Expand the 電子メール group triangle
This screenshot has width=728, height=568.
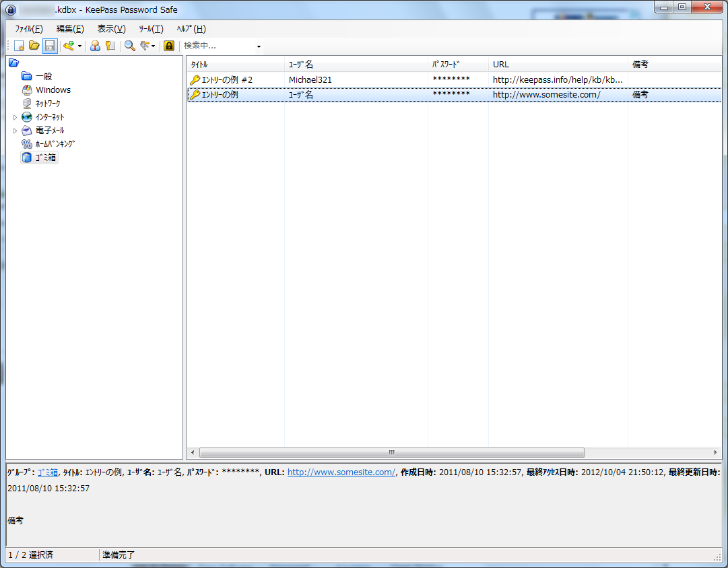tap(15, 131)
